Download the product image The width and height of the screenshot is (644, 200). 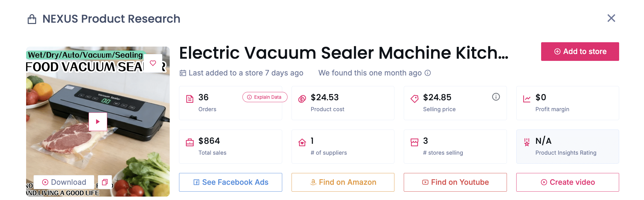coord(64,182)
